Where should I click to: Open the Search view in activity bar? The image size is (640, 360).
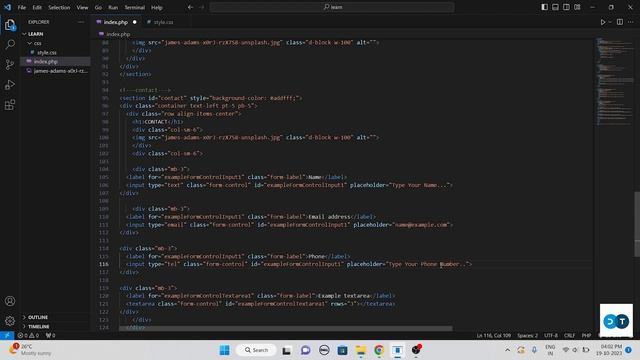[x=10, y=44]
